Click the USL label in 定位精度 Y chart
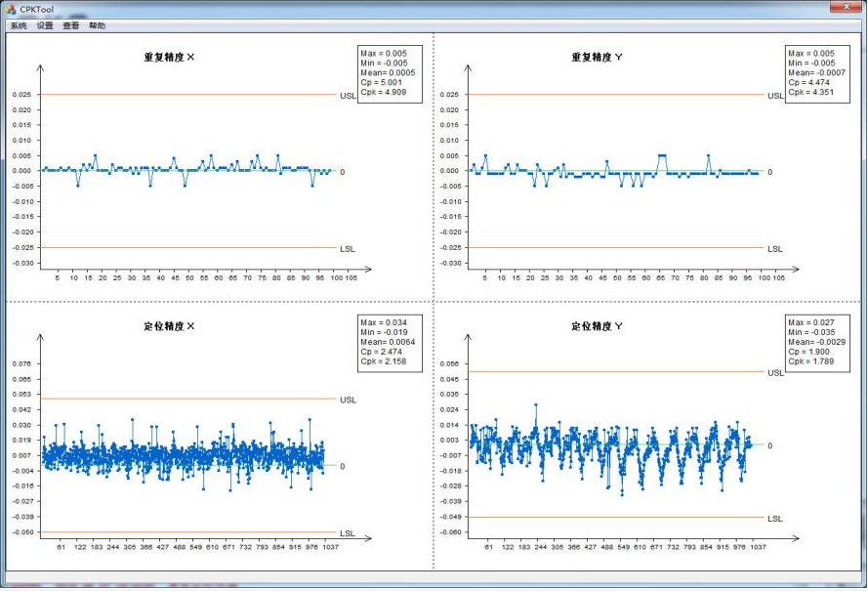 775,373
